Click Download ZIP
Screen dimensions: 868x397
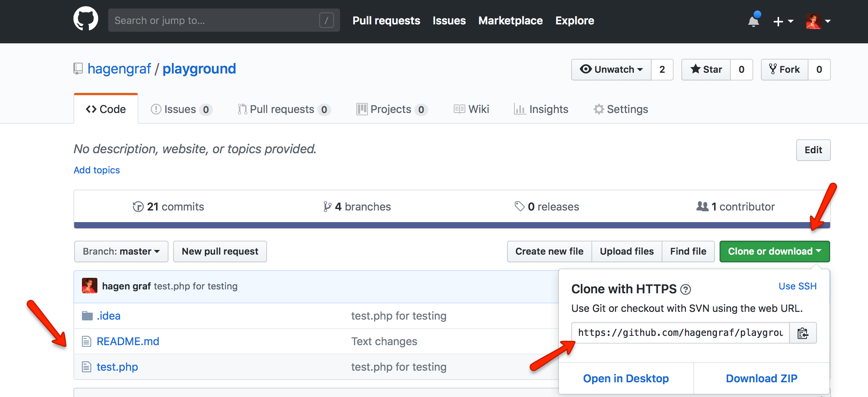pyautogui.click(x=761, y=378)
